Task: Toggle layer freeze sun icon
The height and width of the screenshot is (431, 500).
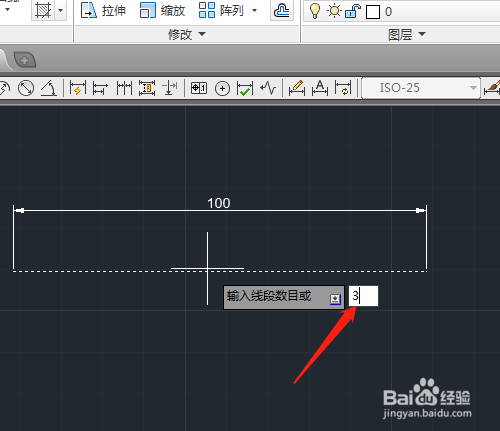Action: 334,11
